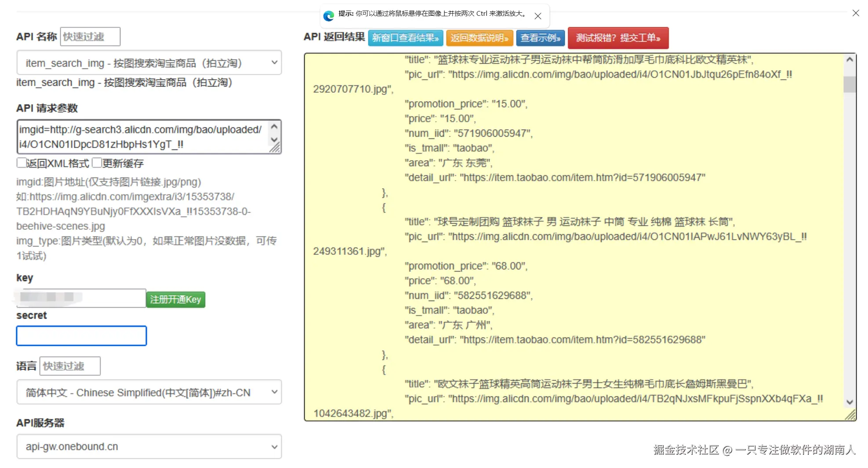The height and width of the screenshot is (468, 868).
Task: Click the "promotion_price": "68.00" line
Action: pyautogui.click(x=466, y=266)
